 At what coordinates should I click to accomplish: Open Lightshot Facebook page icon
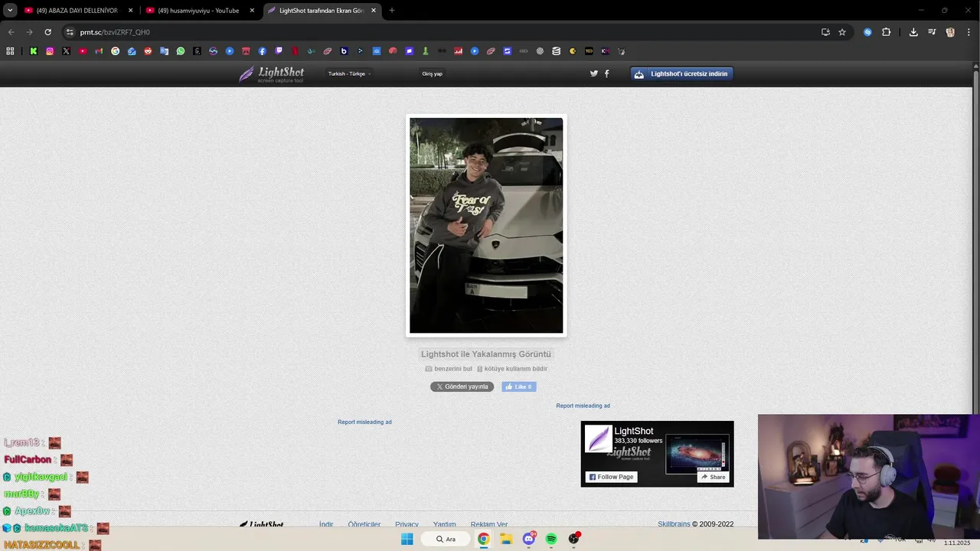coord(607,73)
